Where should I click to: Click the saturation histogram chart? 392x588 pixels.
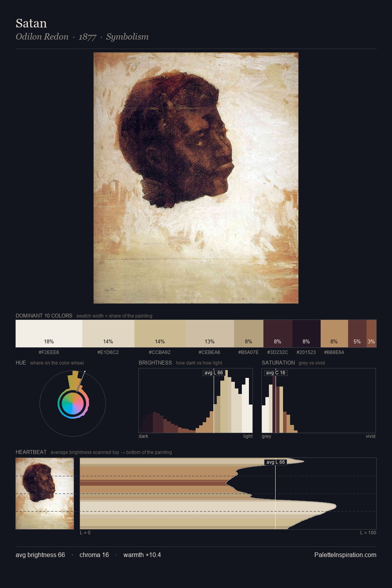point(319,401)
